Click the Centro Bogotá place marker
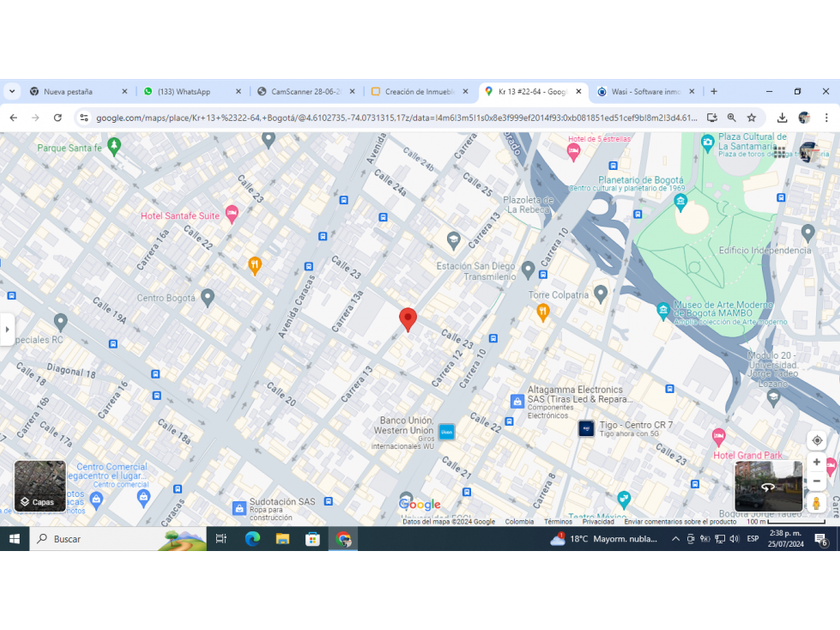The image size is (840, 630). pos(207,297)
